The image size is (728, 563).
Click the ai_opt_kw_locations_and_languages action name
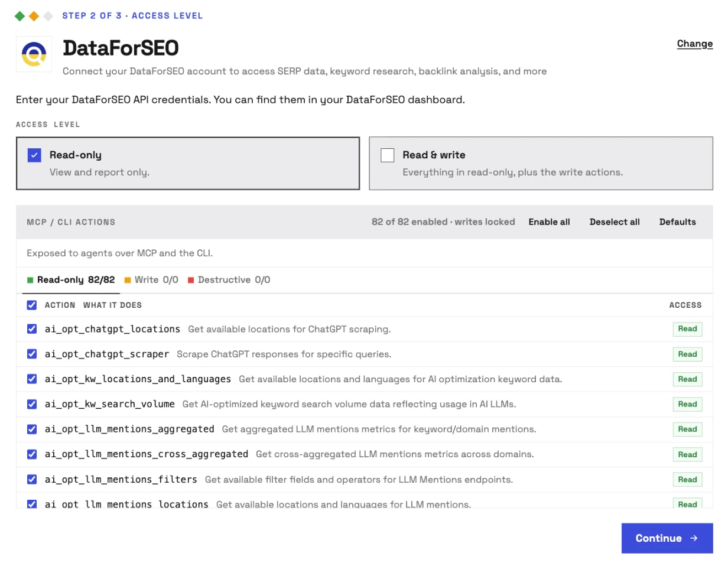(138, 379)
